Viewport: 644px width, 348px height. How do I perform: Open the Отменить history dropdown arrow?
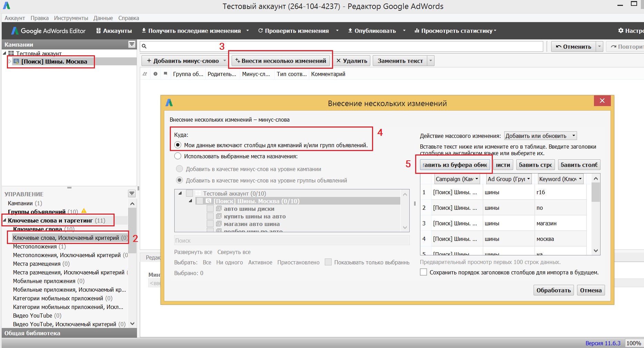pos(599,47)
